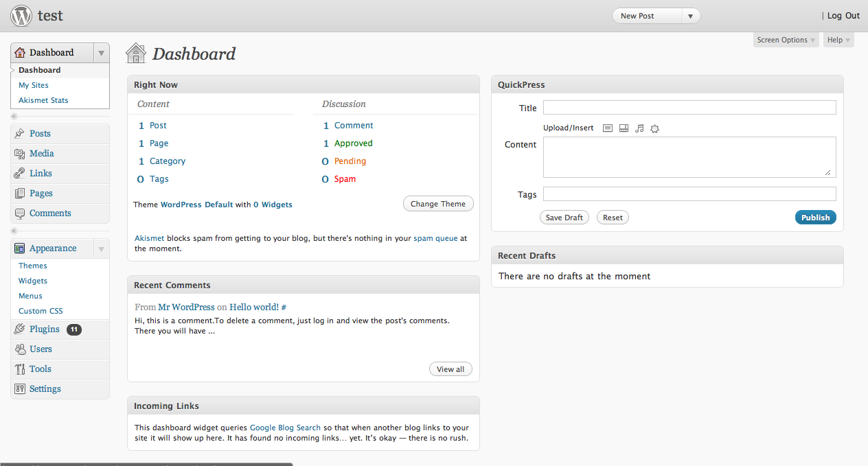868x466 pixels.
Task: Click the Spam comments link
Action: click(x=345, y=179)
